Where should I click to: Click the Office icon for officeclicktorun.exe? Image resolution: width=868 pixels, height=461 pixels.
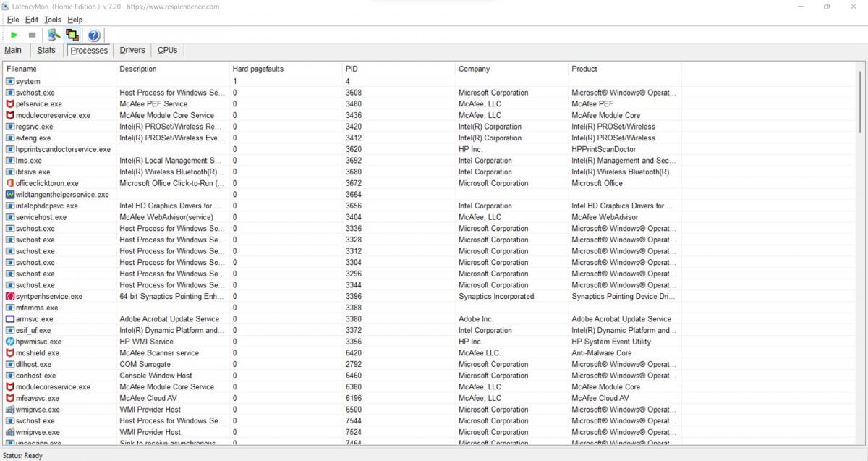10,183
